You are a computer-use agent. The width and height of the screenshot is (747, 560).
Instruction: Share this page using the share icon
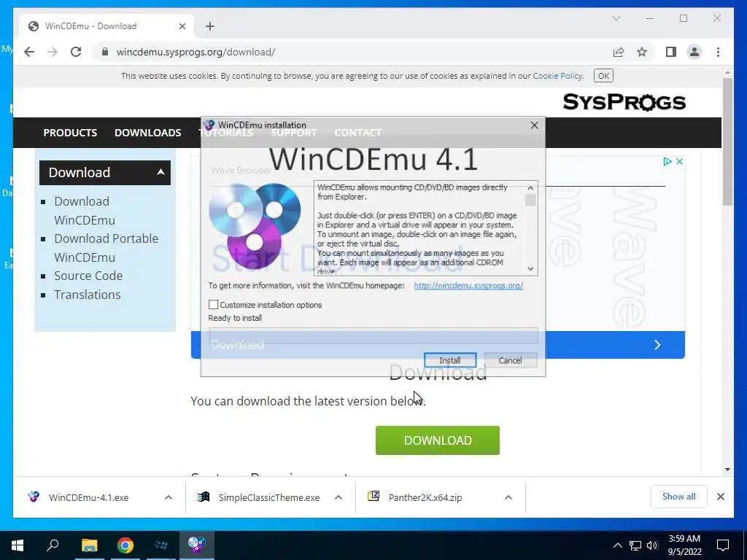point(619,52)
